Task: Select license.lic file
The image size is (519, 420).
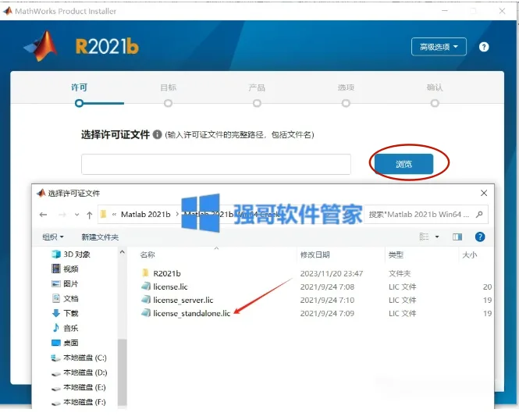Action: [170, 287]
